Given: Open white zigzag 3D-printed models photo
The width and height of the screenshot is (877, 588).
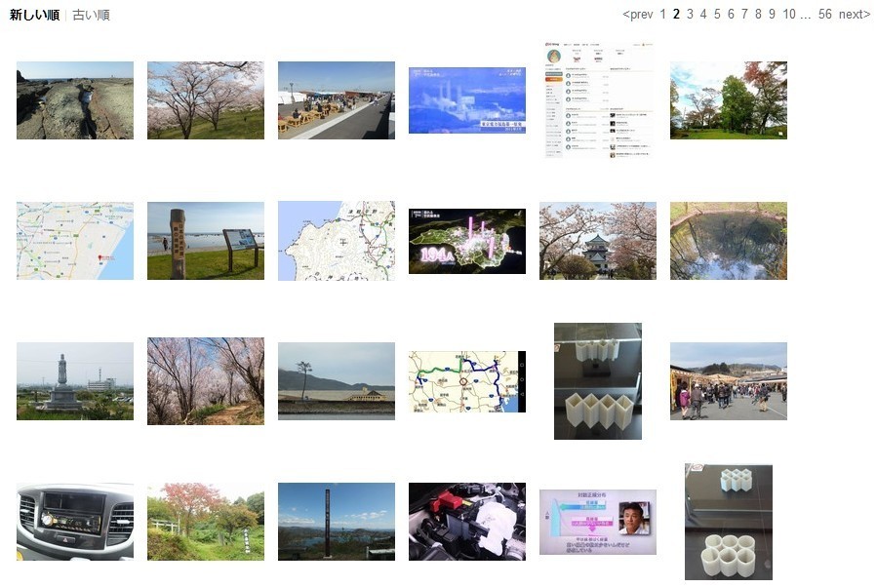Looking at the screenshot, I should 598,381.
